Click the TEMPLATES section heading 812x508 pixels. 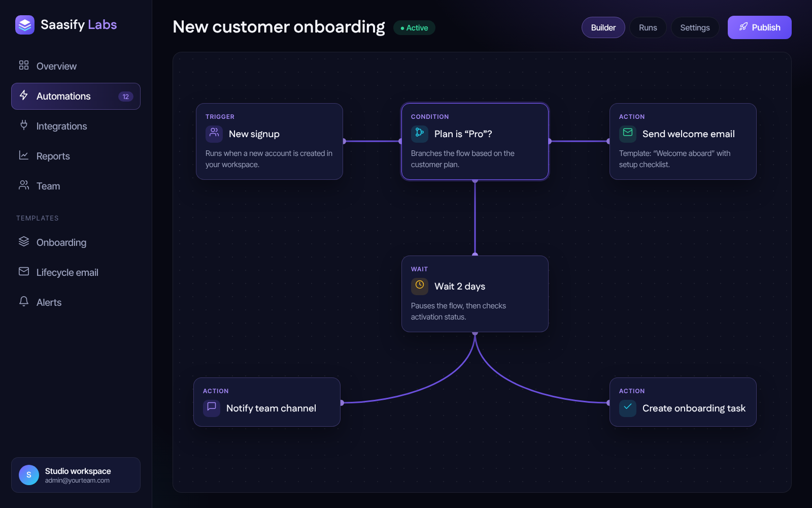(x=38, y=218)
